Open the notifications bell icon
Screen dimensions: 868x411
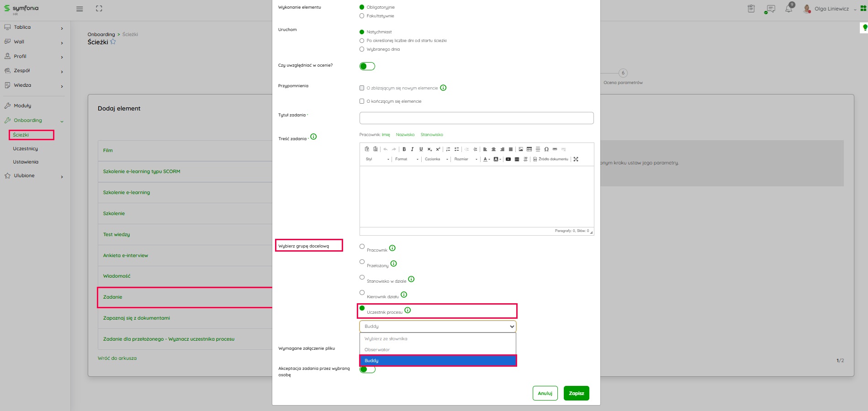(x=789, y=9)
